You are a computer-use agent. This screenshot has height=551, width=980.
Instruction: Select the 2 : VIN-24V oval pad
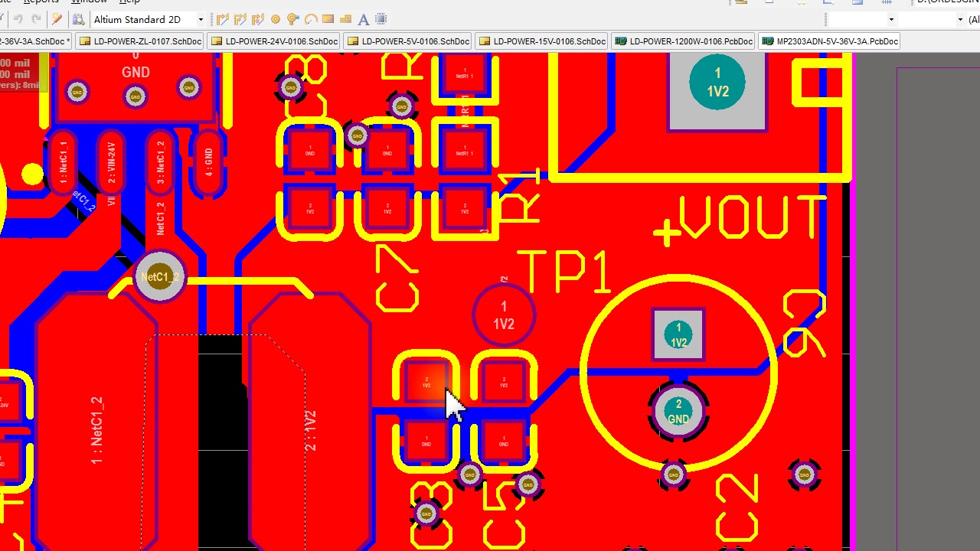(112, 162)
